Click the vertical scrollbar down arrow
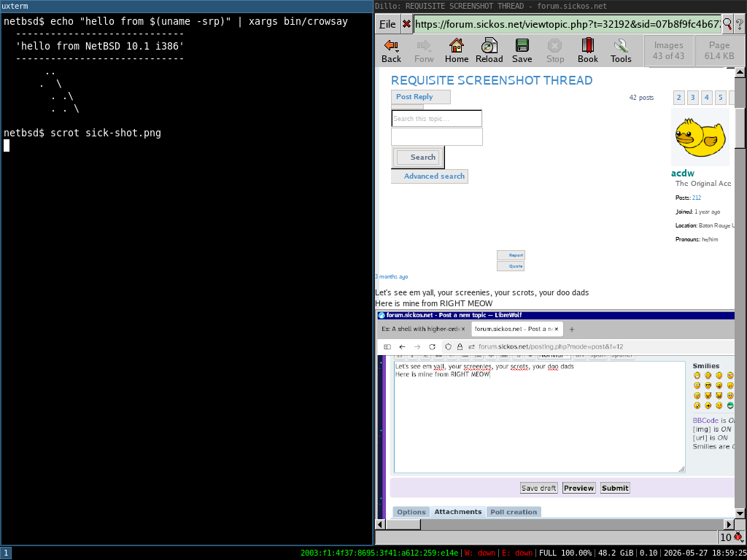The height and width of the screenshot is (560, 747). point(740,513)
